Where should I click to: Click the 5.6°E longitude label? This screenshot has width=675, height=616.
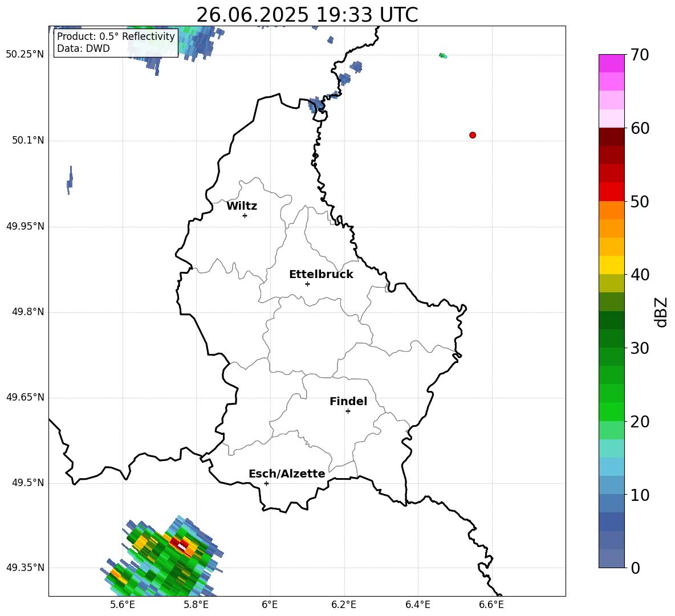tap(123, 605)
